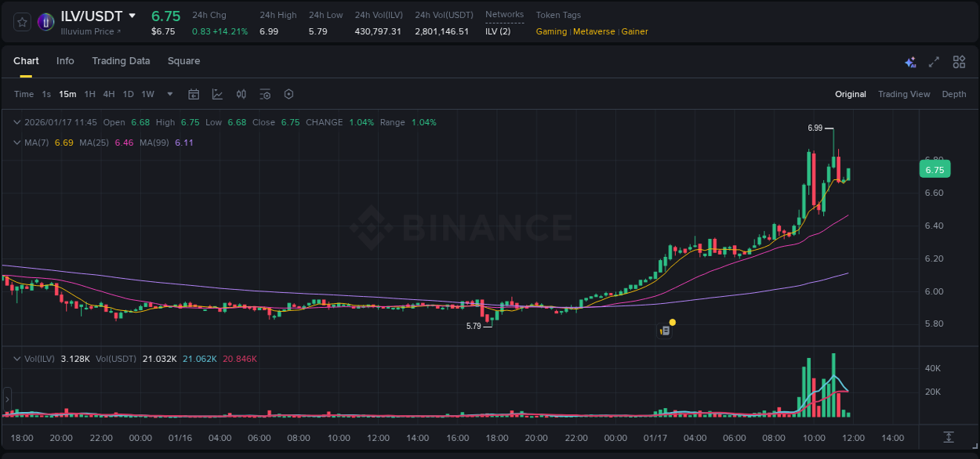The height and width of the screenshot is (459, 980).
Task: Switch to the Trading Data tab
Action: pyautogui.click(x=121, y=61)
